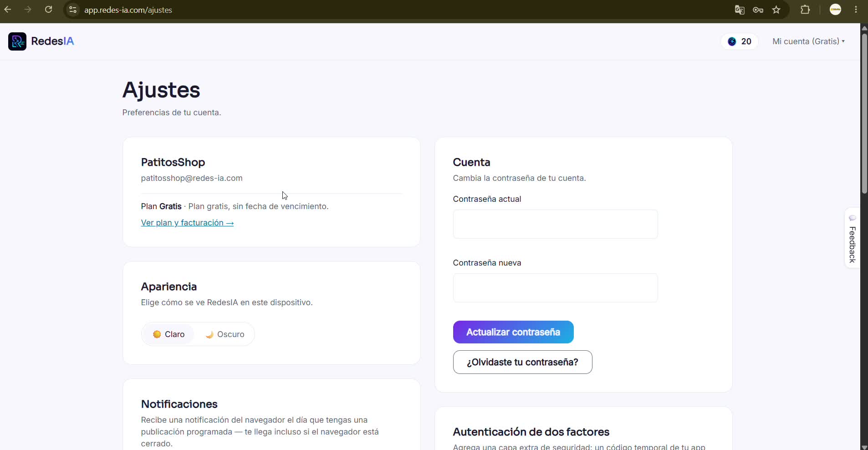The width and height of the screenshot is (868, 450).
Task: Switch to the Oscuro dark theme
Action: [225, 334]
